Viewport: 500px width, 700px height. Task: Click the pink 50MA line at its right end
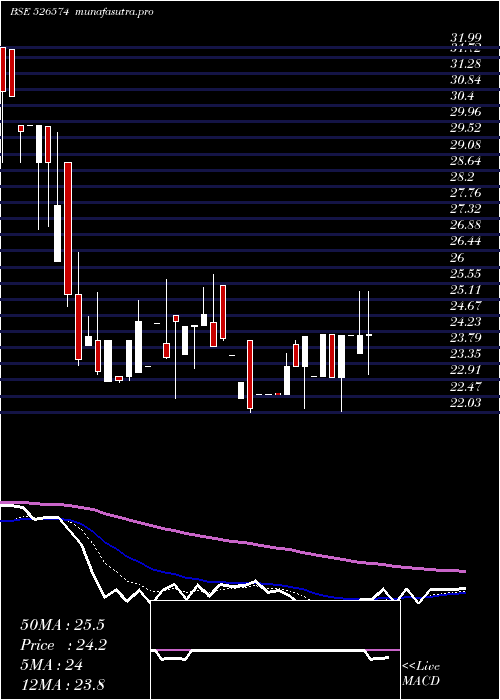point(462,571)
